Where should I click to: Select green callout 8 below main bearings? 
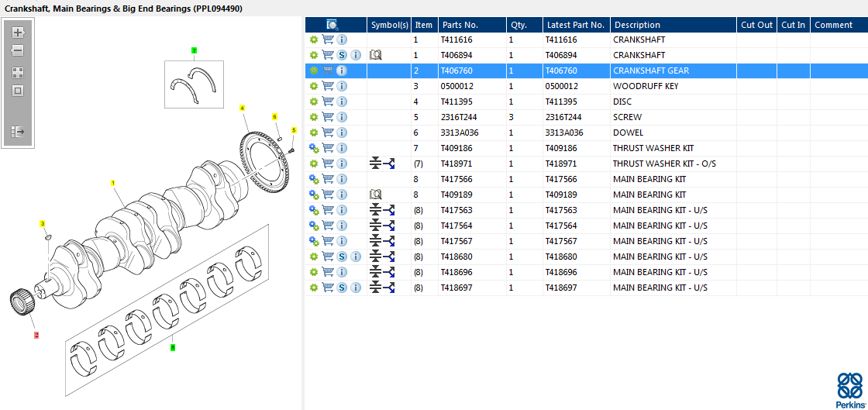[173, 348]
